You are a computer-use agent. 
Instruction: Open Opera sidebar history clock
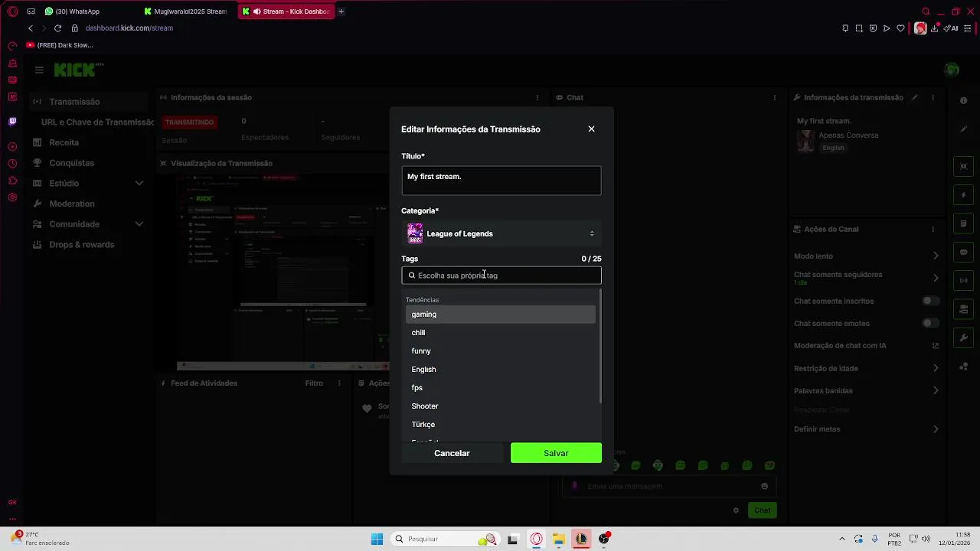click(x=12, y=164)
